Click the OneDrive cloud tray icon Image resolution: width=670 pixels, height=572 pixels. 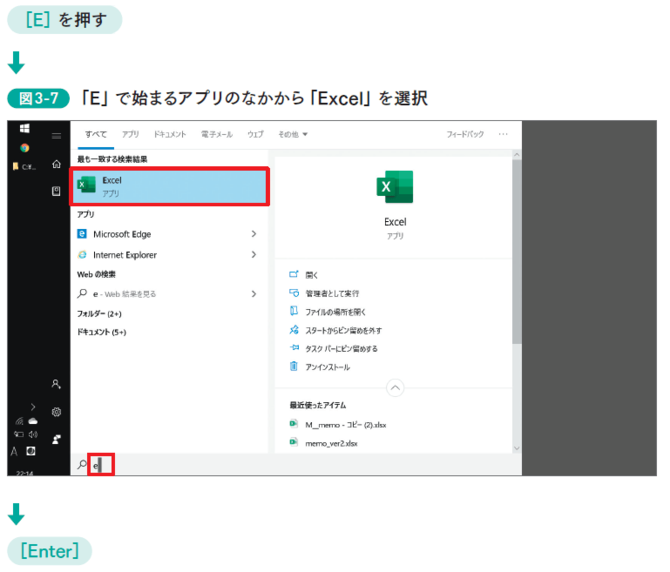tap(33, 421)
